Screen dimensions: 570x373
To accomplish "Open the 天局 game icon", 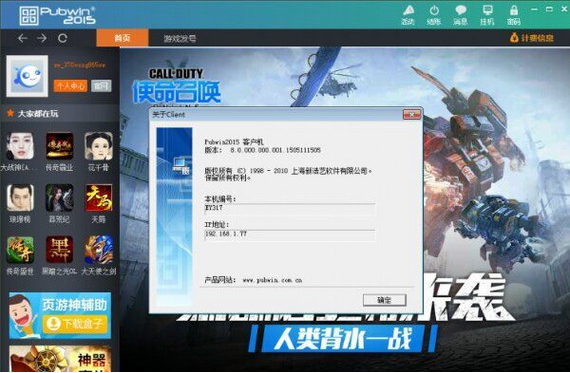I will tap(99, 198).
